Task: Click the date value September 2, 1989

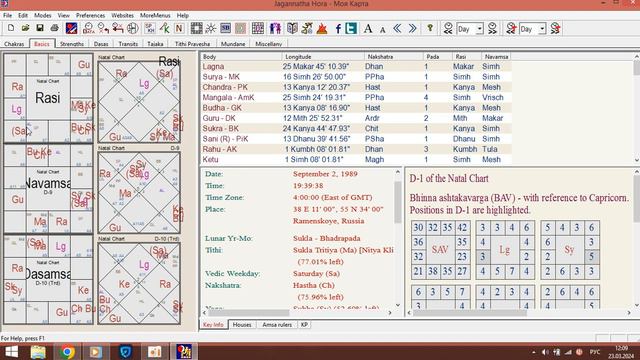Action: coord(325,173)
